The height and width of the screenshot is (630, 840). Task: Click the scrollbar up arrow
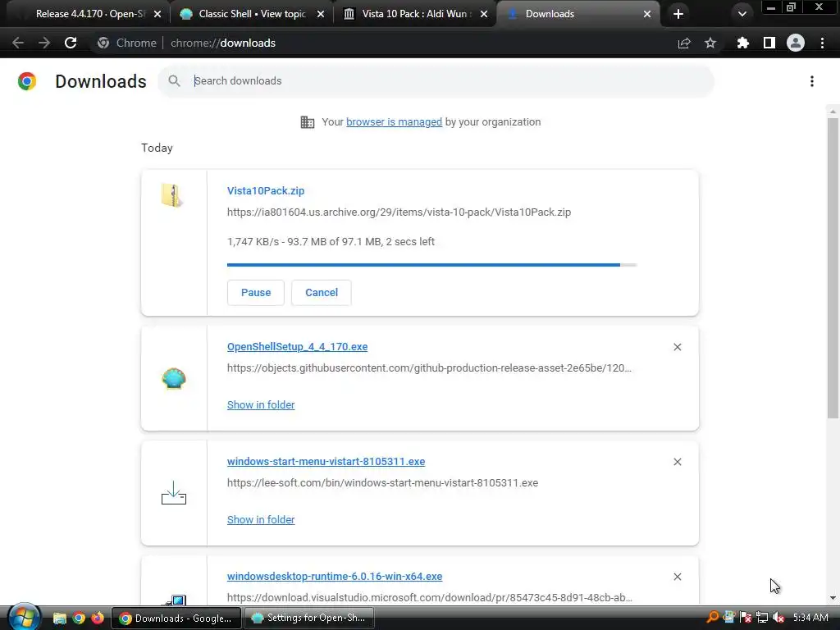[x=833, y=112]
